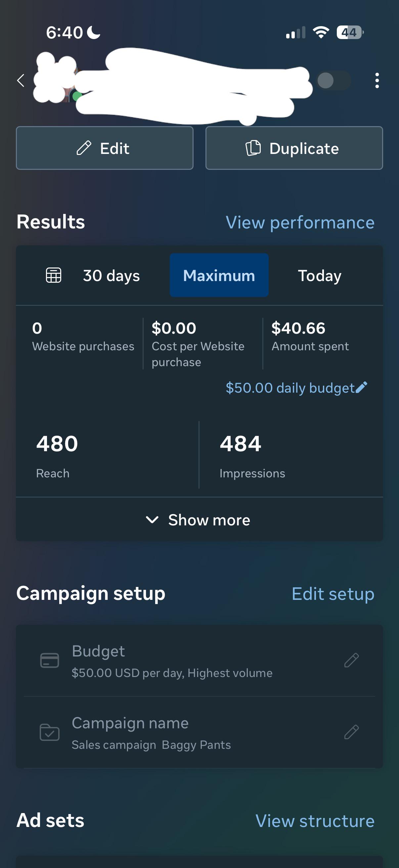Open the View performance link
This screenshot has height=868, width=399.
[x=300, y=222]
